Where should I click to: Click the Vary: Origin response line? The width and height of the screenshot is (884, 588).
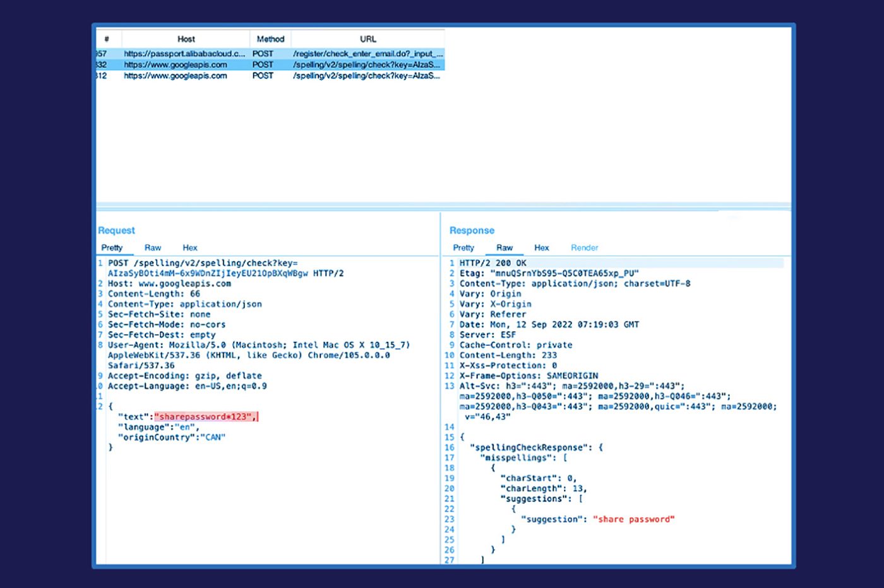click(491, 294)
